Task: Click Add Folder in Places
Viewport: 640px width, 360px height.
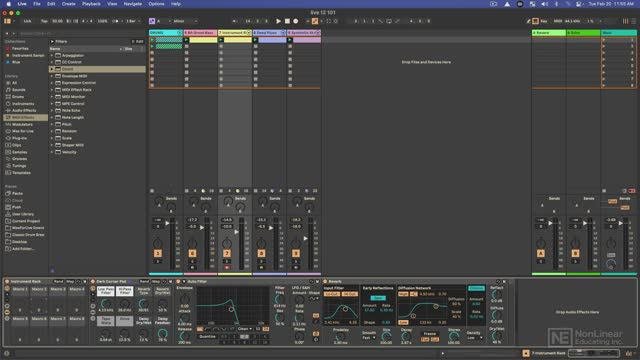Action: pos(23,249)
